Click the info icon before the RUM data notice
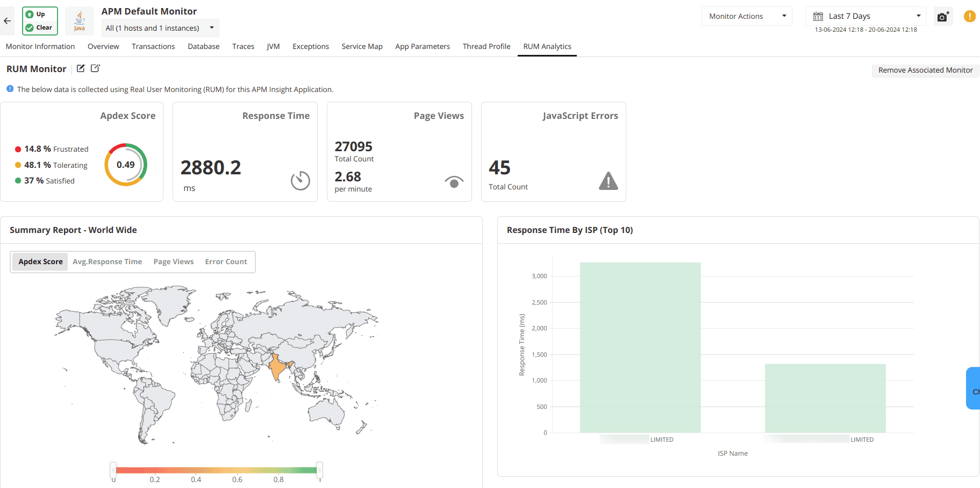The image size is (980, 488). tap(10, 89)
